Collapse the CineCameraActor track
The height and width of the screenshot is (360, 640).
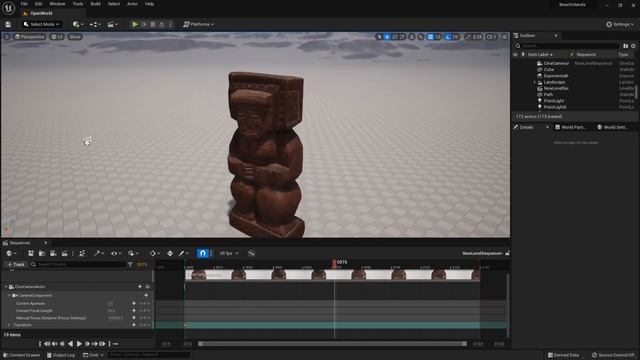[x=6, y=287]
